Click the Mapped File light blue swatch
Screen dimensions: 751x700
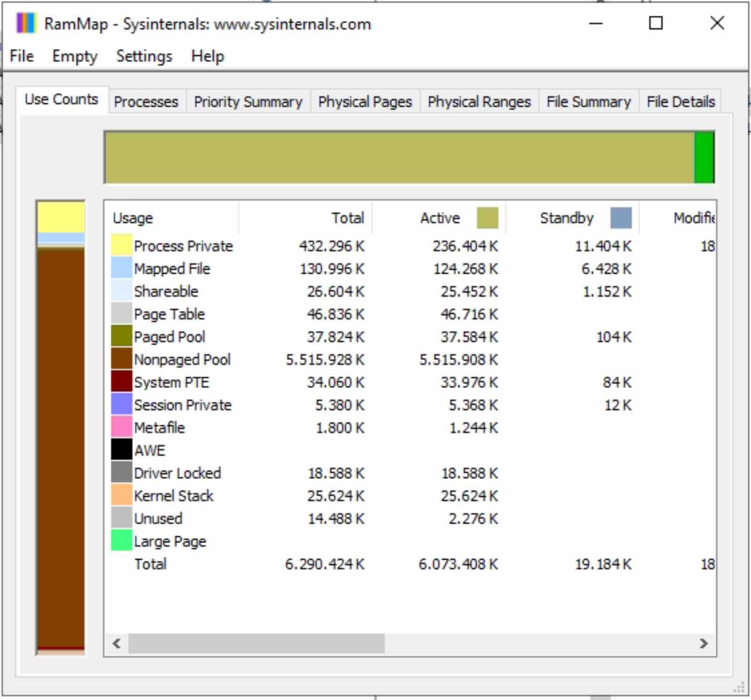click(122, 268)
